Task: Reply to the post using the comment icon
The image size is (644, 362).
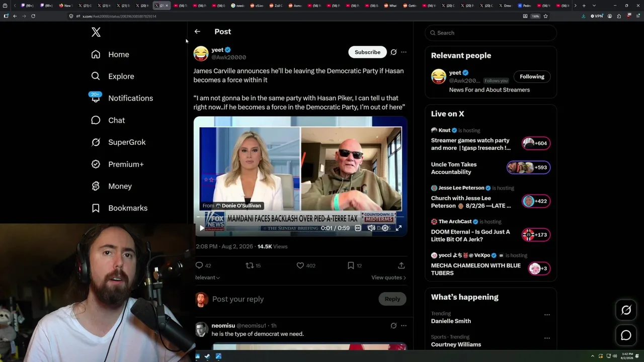Action: click(199, 265)
